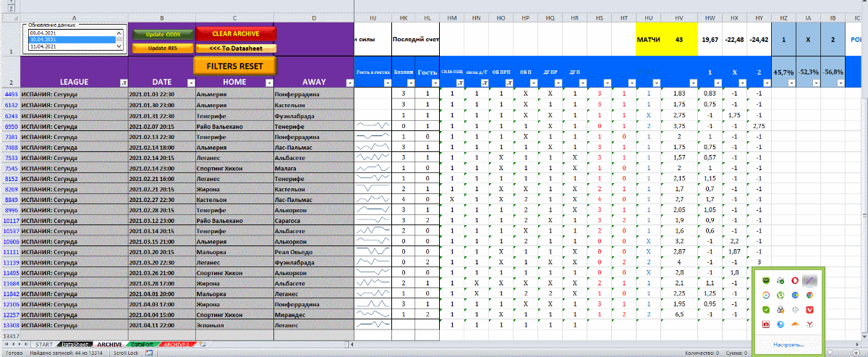Expand the HOME column filter
The height and width of the screenshot is (357, 868).
coord(268,83)
